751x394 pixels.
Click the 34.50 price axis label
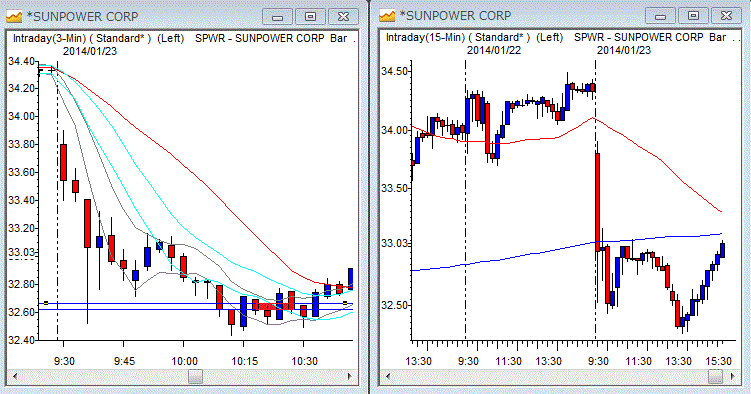[395, 72]
